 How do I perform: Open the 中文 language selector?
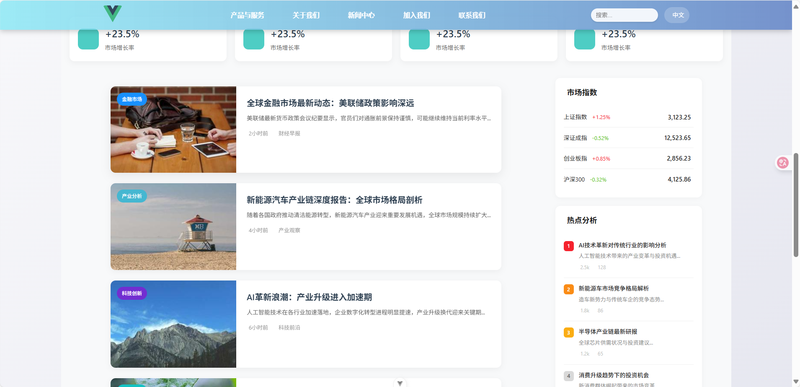677,15
